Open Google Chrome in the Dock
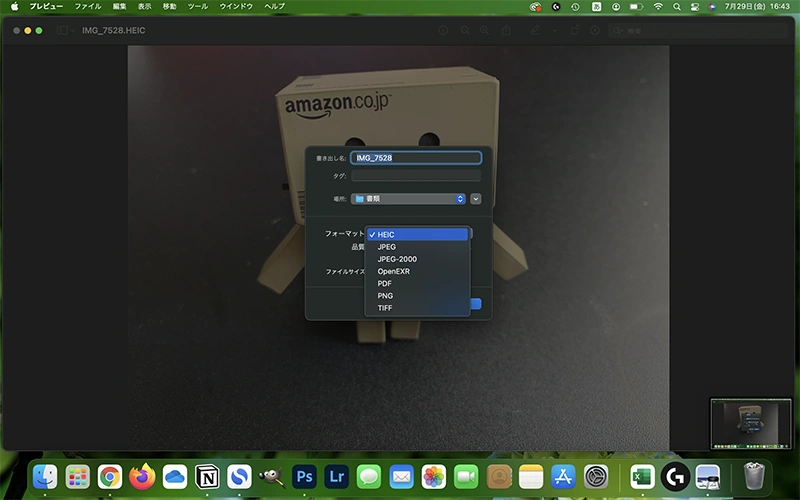 (110, 477)
